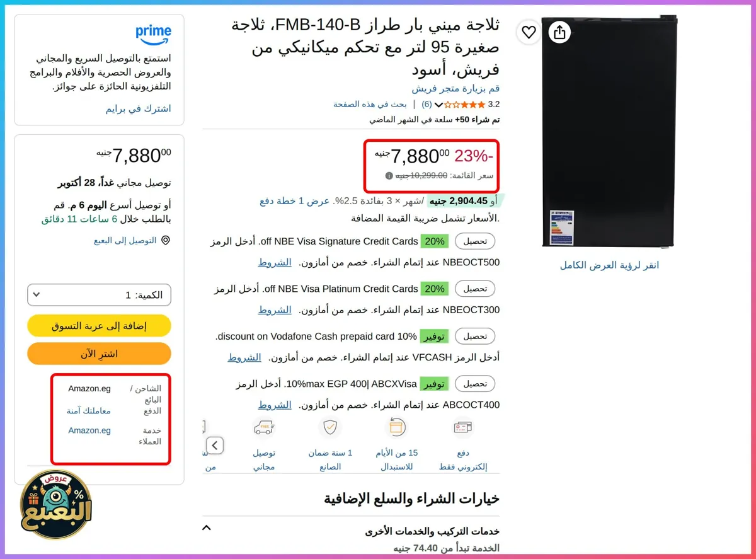Image resolution: width=756 pixels, height=559 pixels.
Task: Open terms link for ABCOCT400 code
Action: click(275, 405)
